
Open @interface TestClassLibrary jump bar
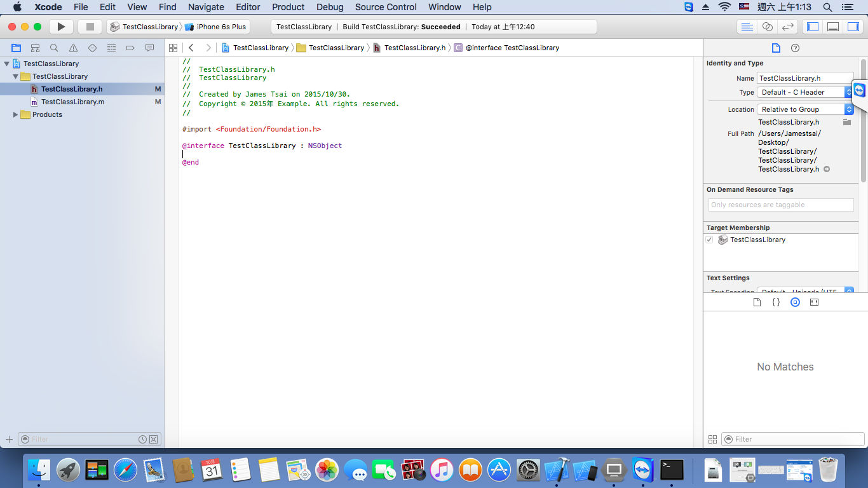[506, 48]
